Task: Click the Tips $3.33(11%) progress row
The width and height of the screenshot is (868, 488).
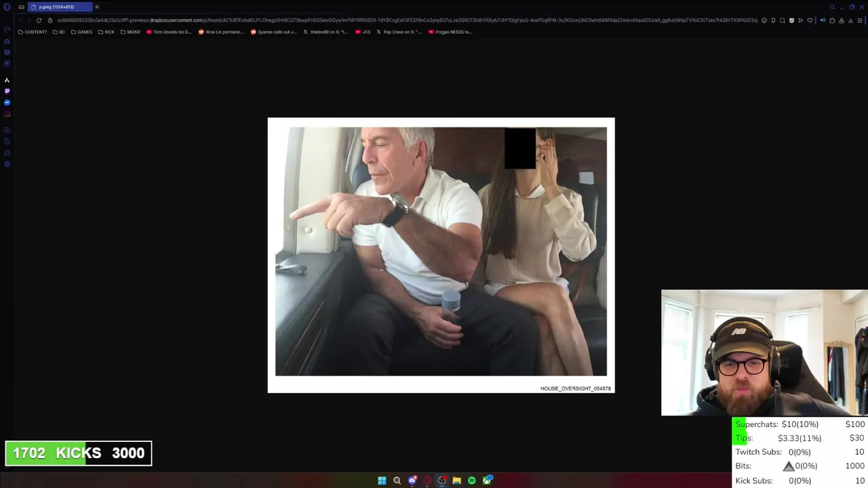Action: (800, 438)
